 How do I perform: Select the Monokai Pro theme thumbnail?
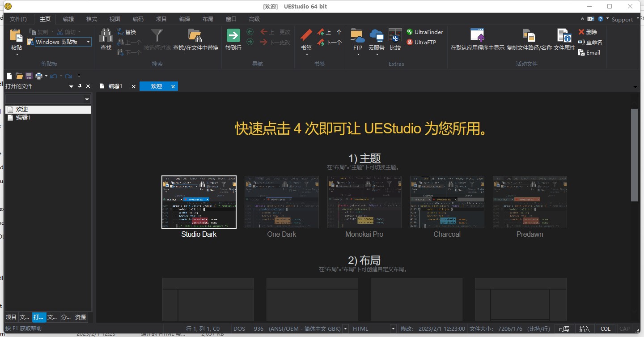(x=364, y=202)
